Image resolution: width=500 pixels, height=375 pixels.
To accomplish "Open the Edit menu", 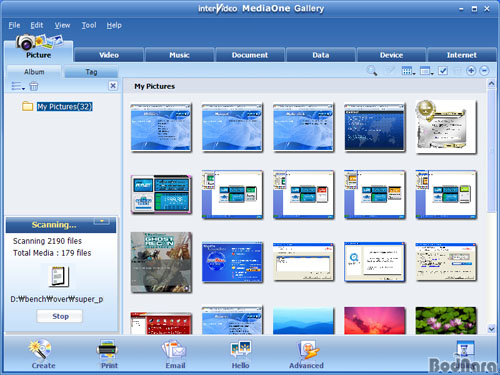I will [37, 25].
